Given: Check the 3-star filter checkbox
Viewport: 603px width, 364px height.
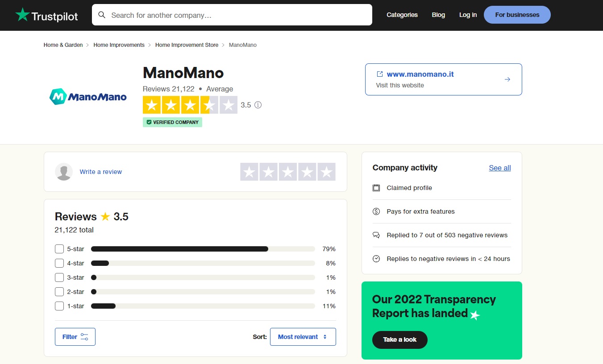Looking at the screenshot, I should click(x=59, y=277).
